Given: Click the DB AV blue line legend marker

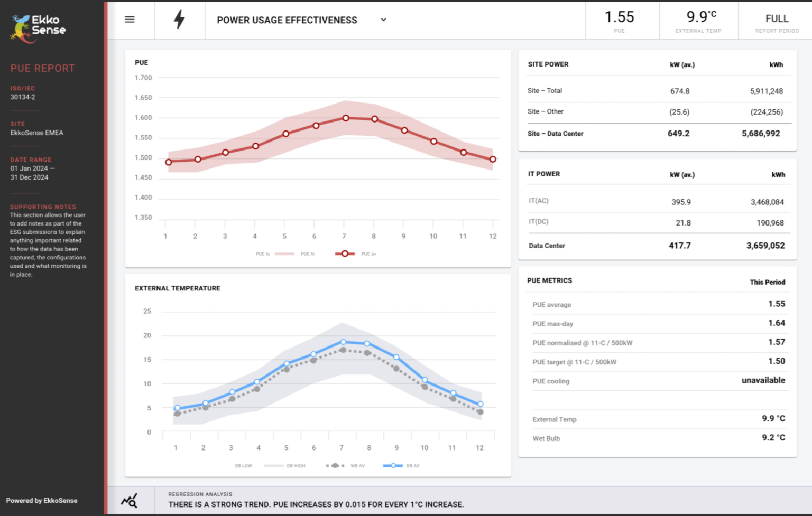Looking at the screenshot, I should click(393, 465).
